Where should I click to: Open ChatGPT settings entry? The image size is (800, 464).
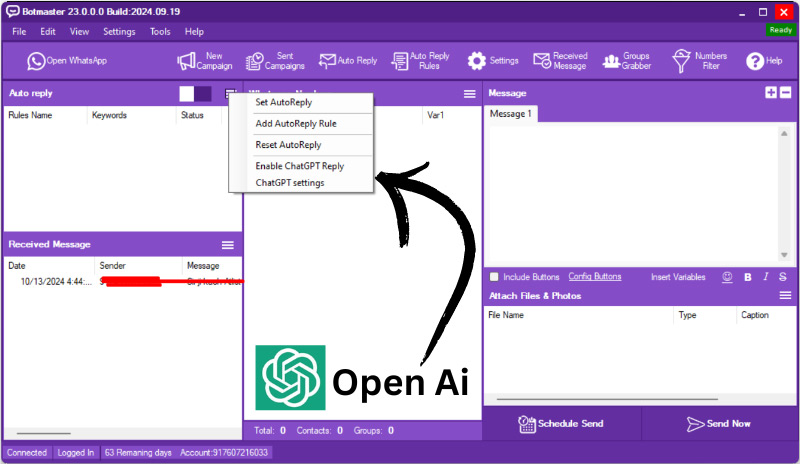coord(301,183)
